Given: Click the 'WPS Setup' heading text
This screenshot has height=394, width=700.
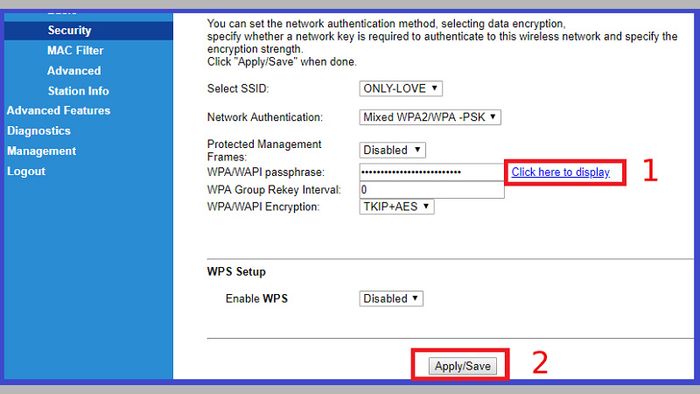Looking at the screenshot, I should [x=236, y=272].
